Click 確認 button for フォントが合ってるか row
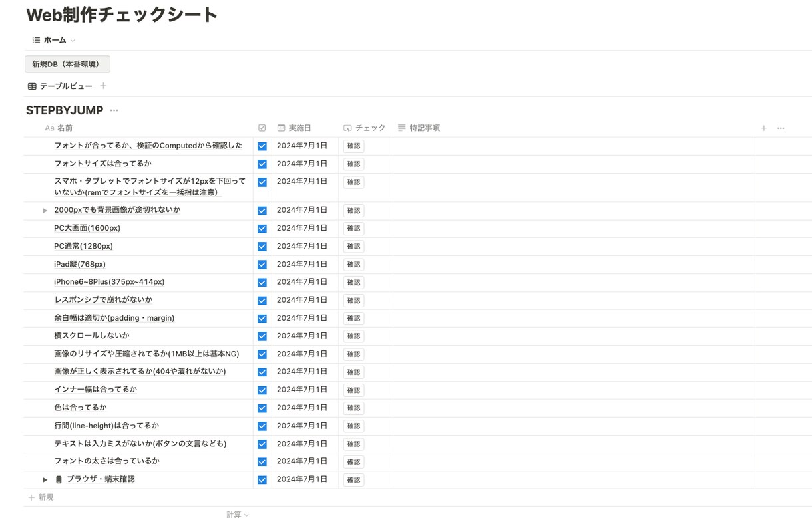 point(353,146)
